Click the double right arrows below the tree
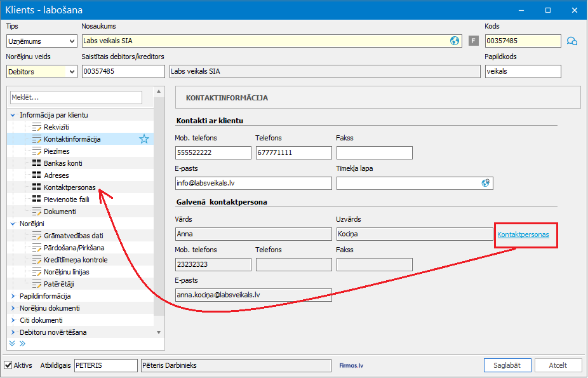588x378 pixels. (22, 343)
